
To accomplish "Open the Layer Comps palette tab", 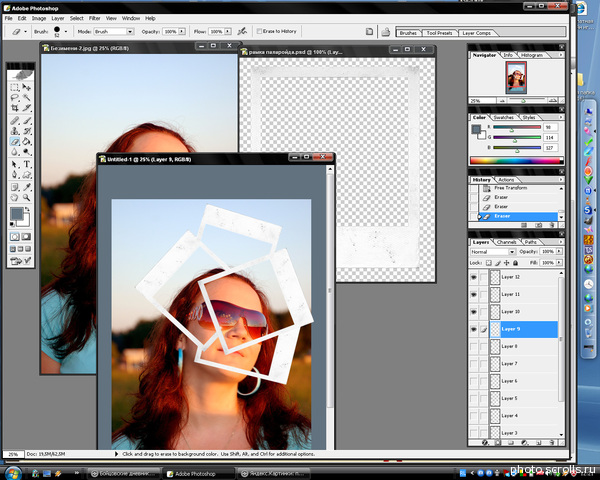I will click(x=476, y=33).
